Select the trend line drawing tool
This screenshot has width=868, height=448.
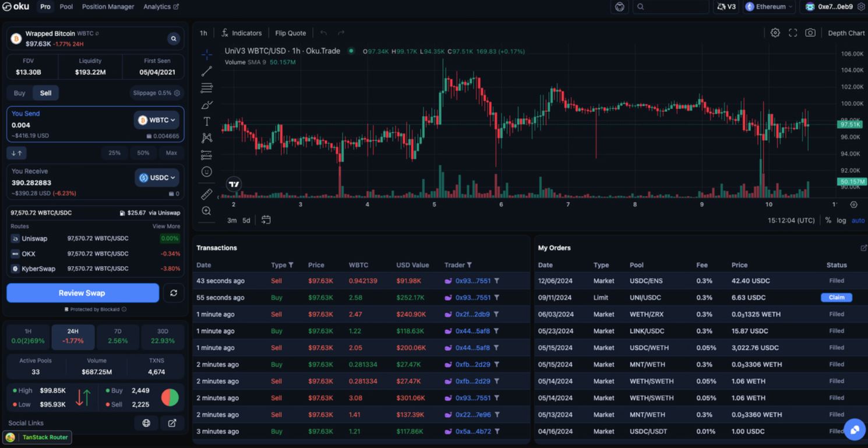(x=207, y=71)
